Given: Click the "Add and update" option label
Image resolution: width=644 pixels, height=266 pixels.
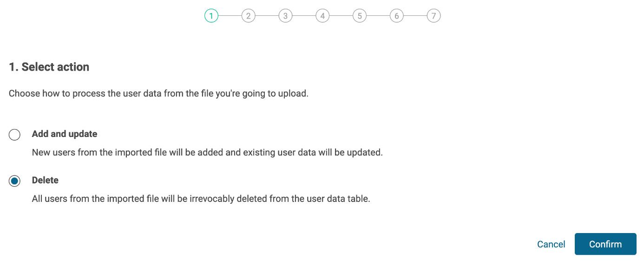Looking at the screenshot, I should click(x=65, y=134).
